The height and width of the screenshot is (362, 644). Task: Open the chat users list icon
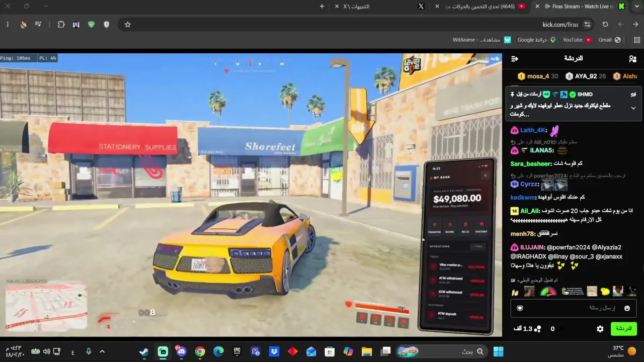coord(632,59)
